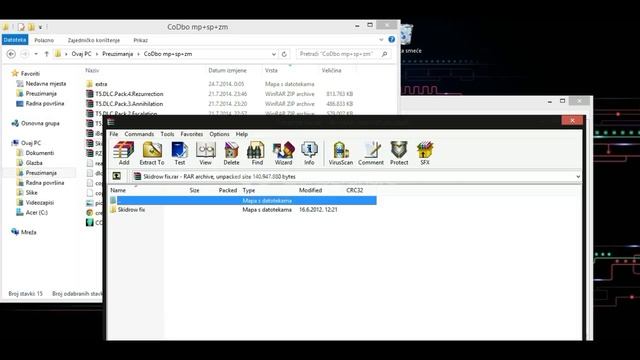The image size is (640, 360).
Task: Open the Options menu
Action: coord(219,134)
